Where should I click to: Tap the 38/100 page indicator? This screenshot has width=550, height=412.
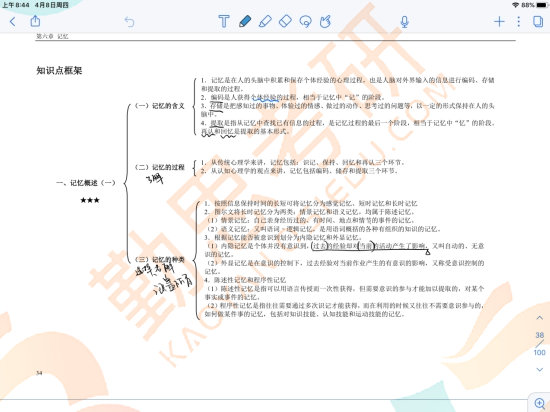(539, 344)
